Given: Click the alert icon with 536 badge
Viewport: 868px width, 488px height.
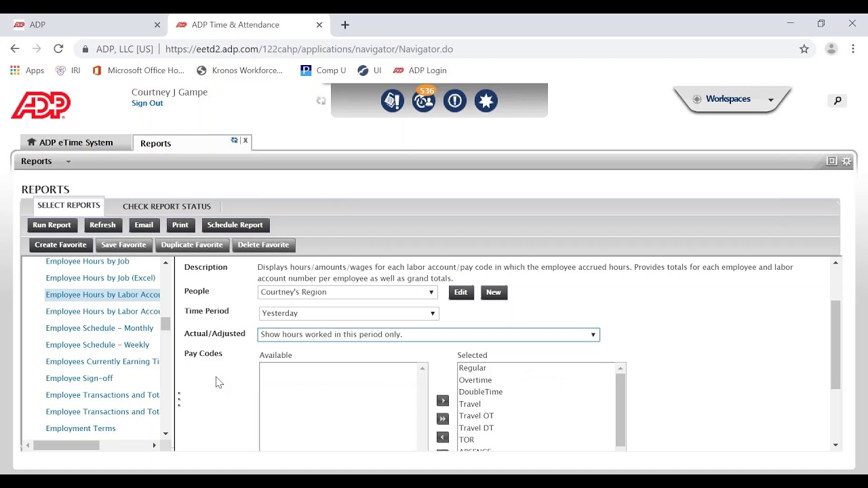Looking at the screenshot, I should tap(424, 101).
